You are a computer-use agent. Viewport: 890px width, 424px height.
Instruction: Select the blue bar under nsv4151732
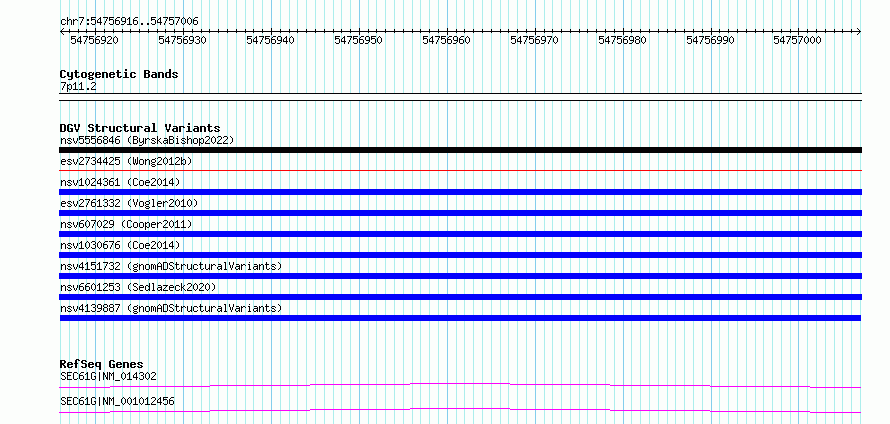(x=460, y=276)
